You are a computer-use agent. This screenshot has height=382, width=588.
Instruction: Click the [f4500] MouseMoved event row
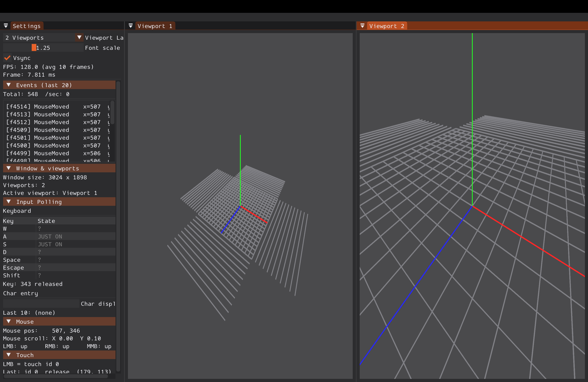(58, 145)
